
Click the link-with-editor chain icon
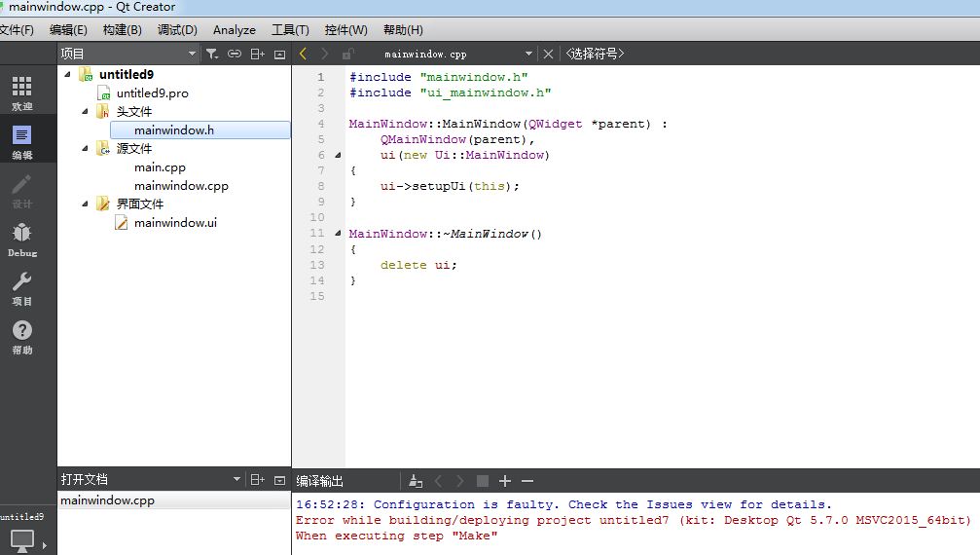235,55
